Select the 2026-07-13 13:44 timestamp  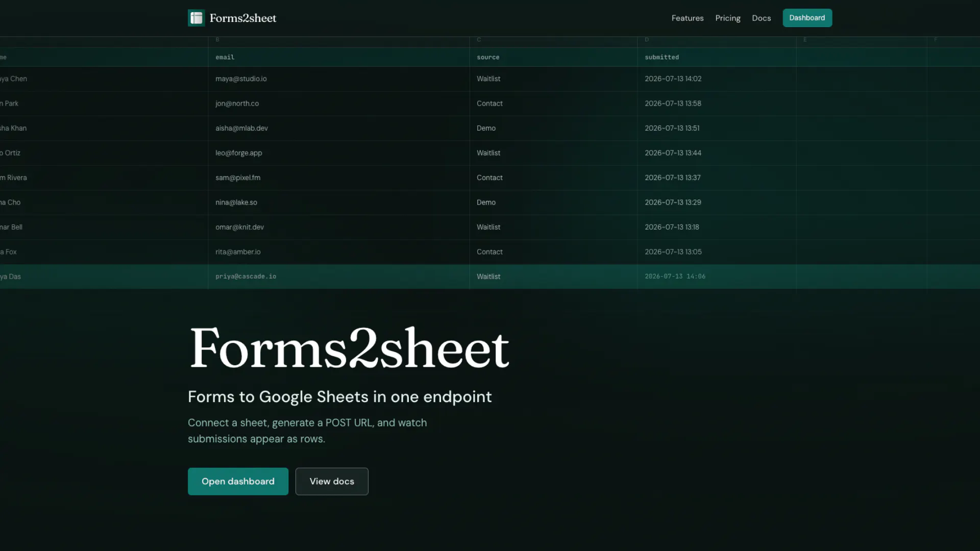717,153
